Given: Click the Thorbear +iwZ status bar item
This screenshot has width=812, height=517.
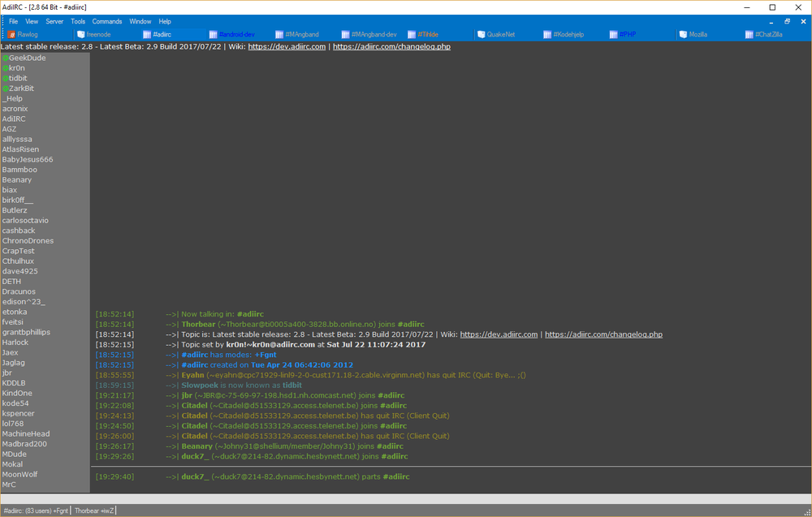Looking at the screenshot, I should (x=94, y=511).
